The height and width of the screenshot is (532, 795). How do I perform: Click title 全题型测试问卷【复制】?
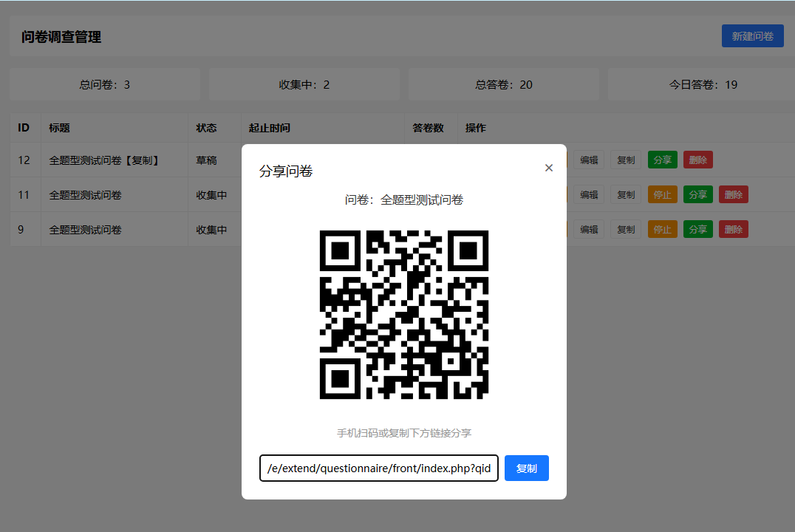[105, 160]
